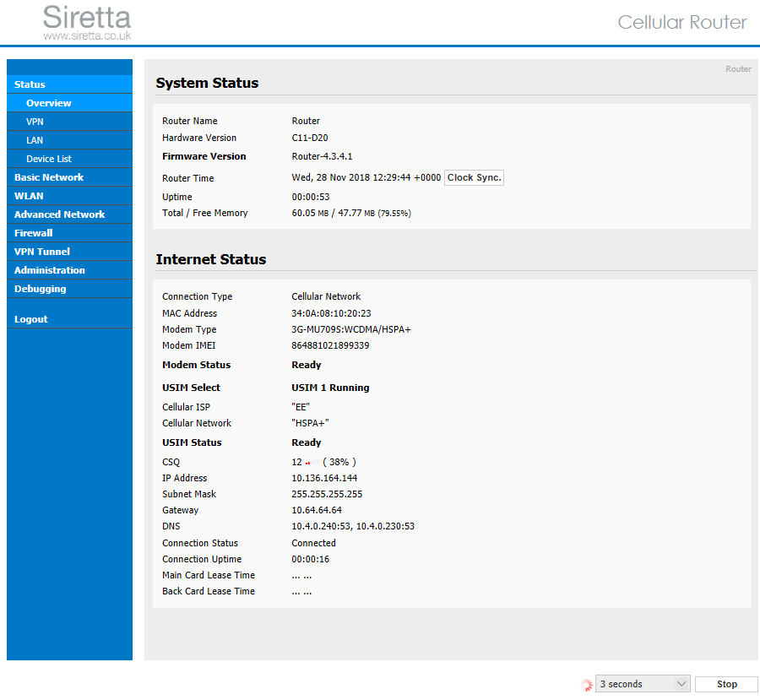Click the Logout link
Image resolution: width=760 pixels, height=700 pixels.
pyautogui.click(x=69, y=319)
